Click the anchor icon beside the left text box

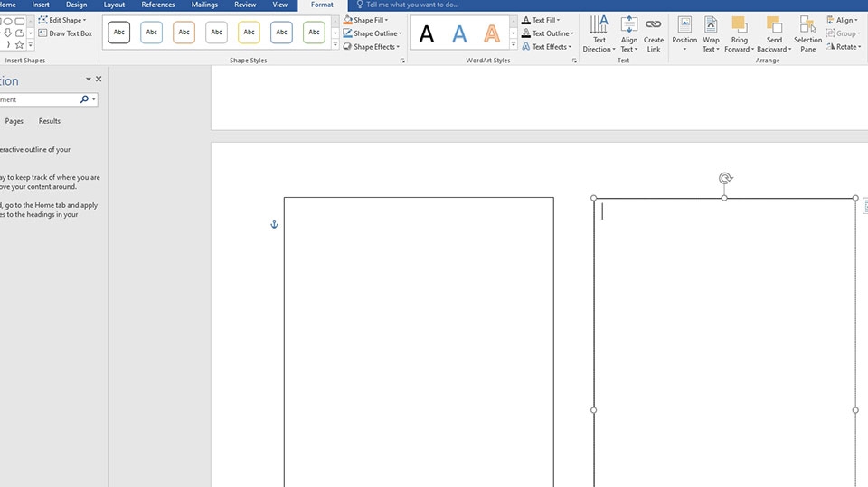[x=274, y=225]
